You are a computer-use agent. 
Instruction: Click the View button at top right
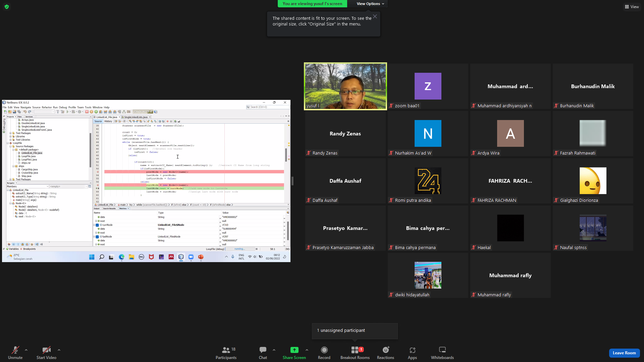coord(632,7)
